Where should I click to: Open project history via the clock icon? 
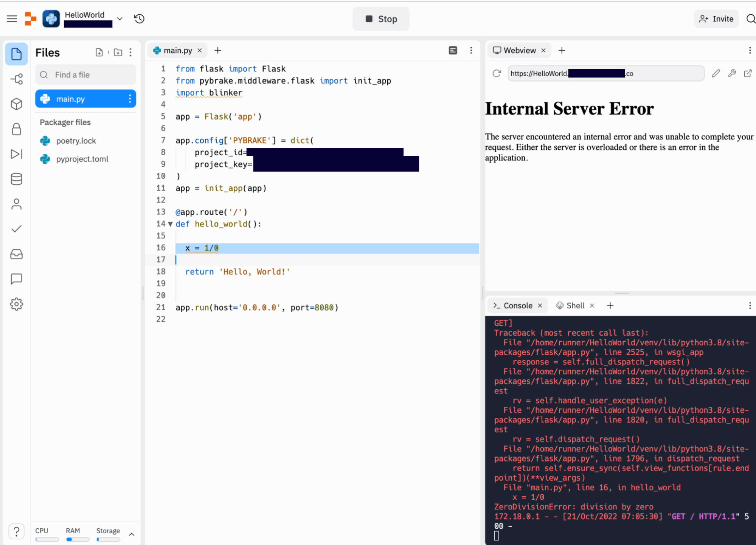click(x=139, y=18)
